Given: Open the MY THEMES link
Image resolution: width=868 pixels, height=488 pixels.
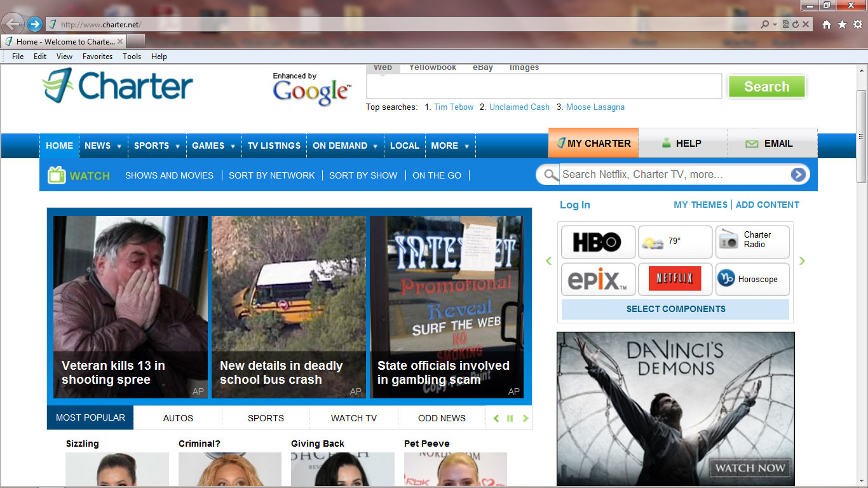Looking at the screenshot, I should coord(700,205).
